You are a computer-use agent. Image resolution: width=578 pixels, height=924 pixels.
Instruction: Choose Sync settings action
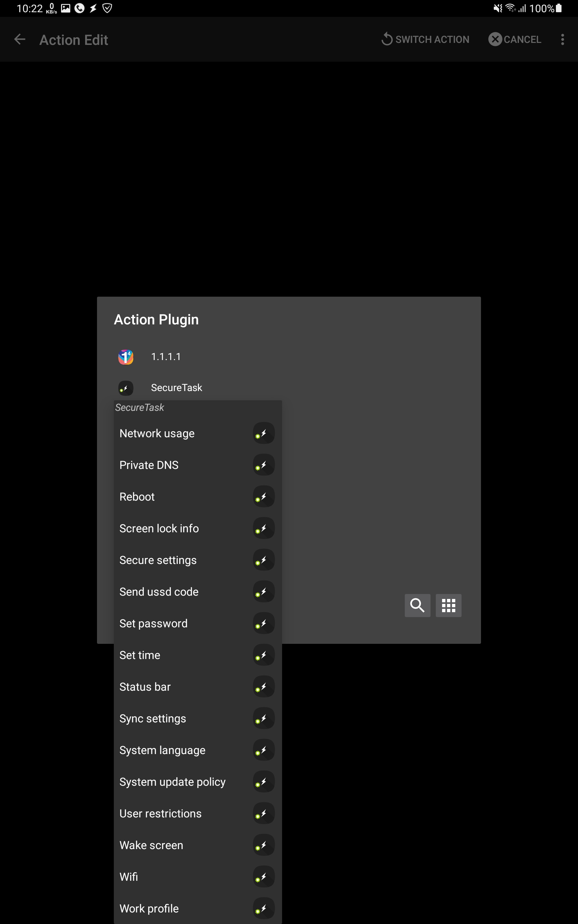[x=198, y=719]
